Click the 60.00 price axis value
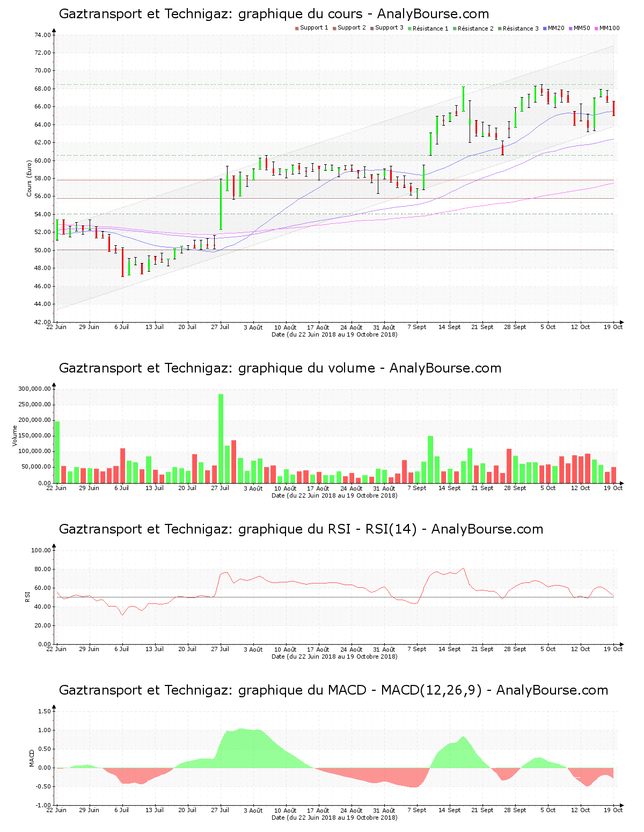Image resolution: width=644 pixels, height=832 pixels. (x=43, y=160)
